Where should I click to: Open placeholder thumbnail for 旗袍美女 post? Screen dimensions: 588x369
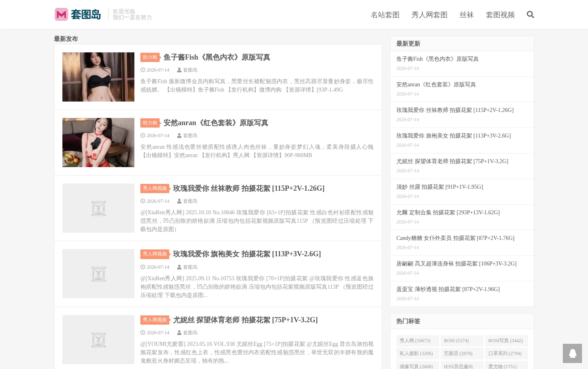coord(98,273)
